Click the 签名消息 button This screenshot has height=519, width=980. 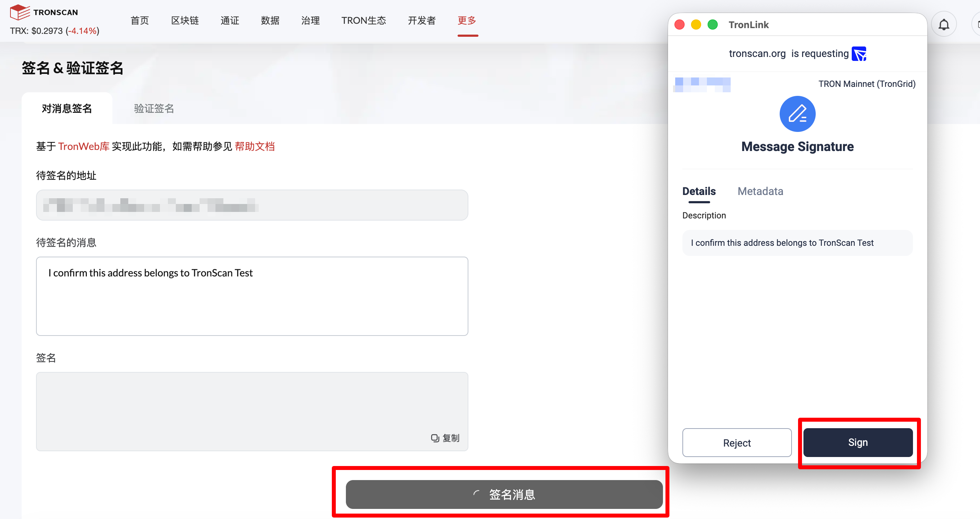pos(504,494)
